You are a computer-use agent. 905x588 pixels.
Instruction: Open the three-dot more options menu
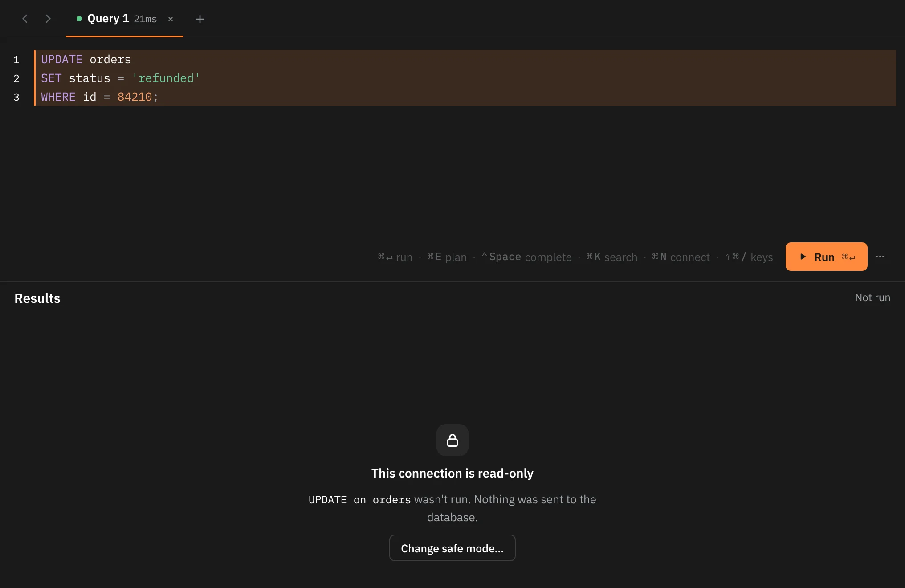click(880, 257)
